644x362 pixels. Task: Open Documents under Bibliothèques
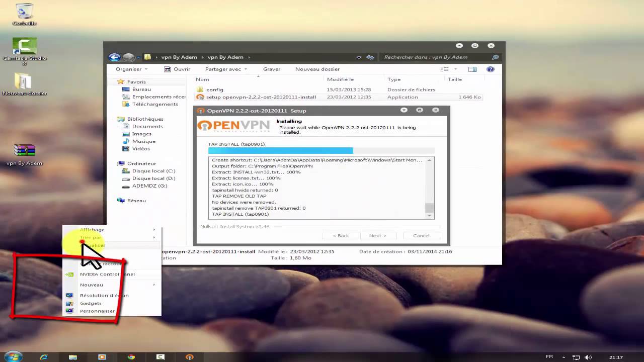pyautogui.click(x=147, y=126)
